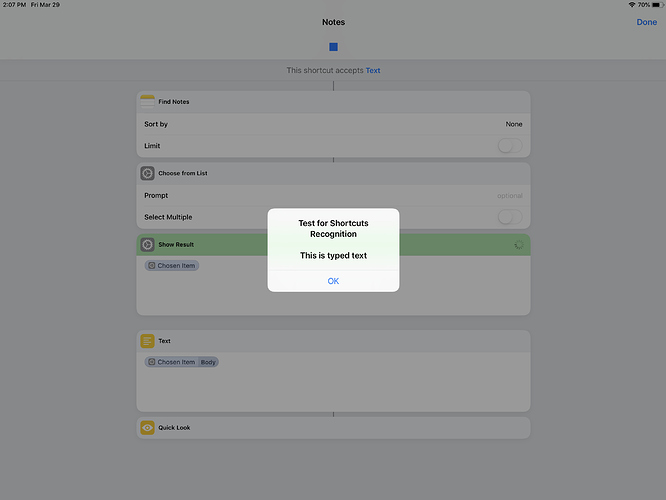This screenshot has width=666, height=500.
Task: Select the Chosen Item token in Show Result
Action: tap(172, 266)
